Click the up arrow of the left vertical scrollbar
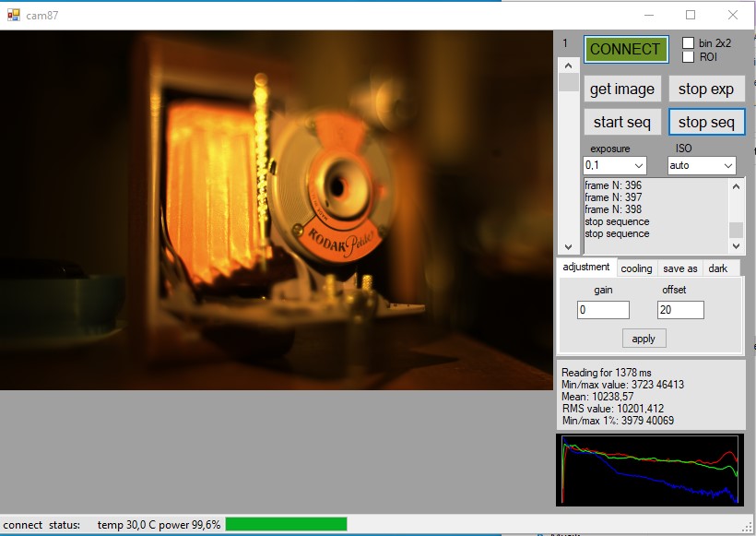Screen dimensions: 756x536 tap(569, 66)
